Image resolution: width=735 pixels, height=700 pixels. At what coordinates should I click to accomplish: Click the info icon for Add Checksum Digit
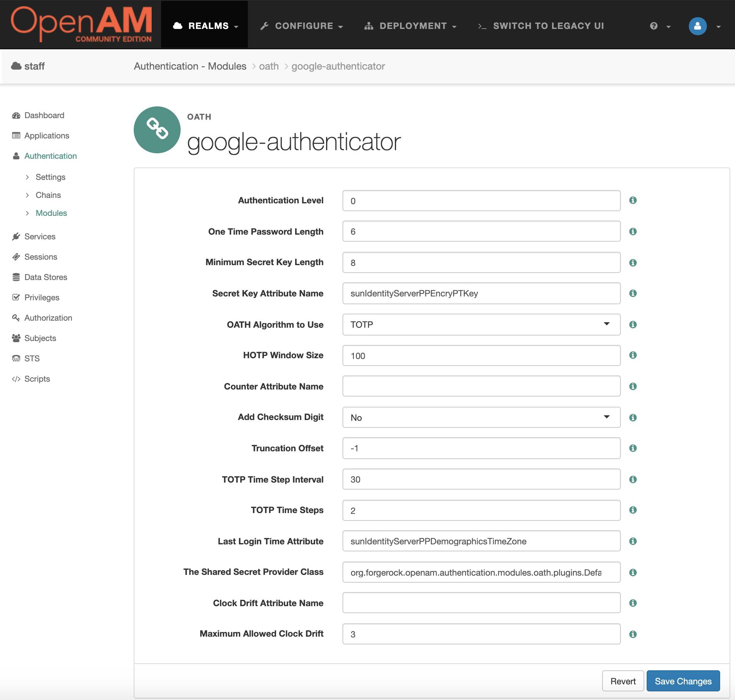click(633, 418)
